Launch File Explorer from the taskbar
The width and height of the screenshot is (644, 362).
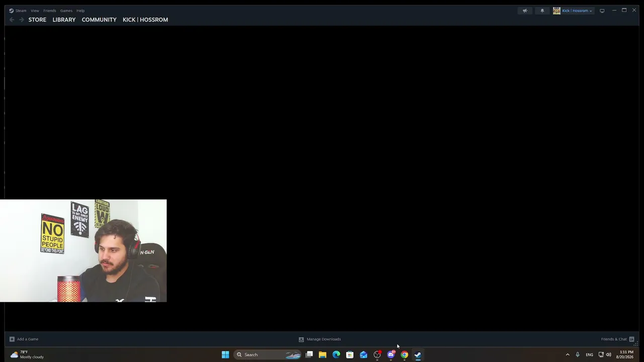coord(323,354)
